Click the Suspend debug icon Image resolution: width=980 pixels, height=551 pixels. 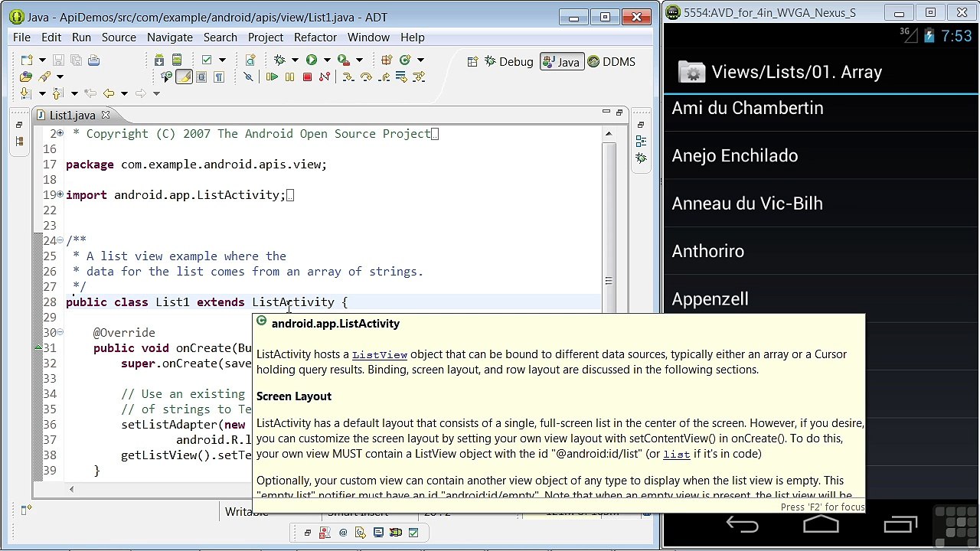coord(289,77)
